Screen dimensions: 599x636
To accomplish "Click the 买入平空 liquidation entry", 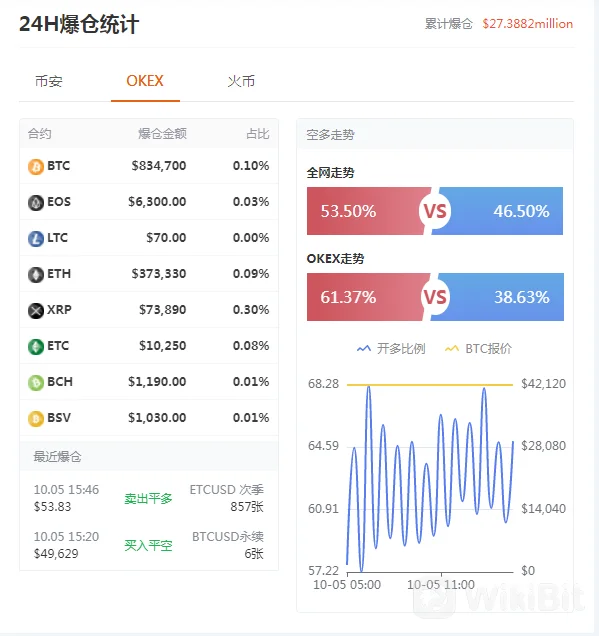I will click(148, 546).
